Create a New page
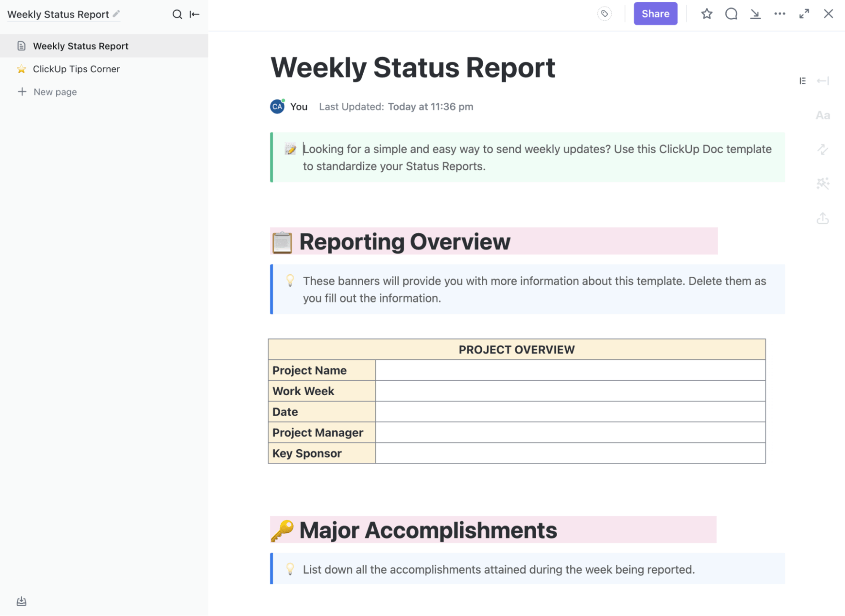This screenshot has height=616, width=845. (x=55, y=92)
